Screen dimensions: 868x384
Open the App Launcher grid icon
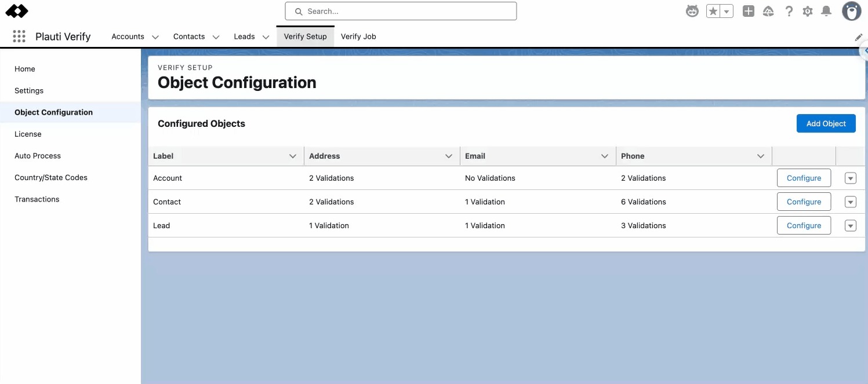pyautogui.click(x=19, y=36)
